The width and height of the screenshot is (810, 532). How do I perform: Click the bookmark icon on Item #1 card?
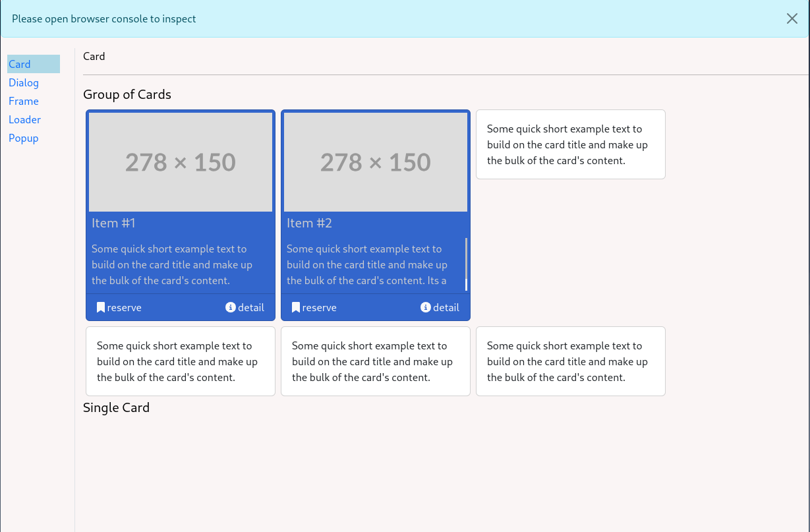(x=101, y=307)
